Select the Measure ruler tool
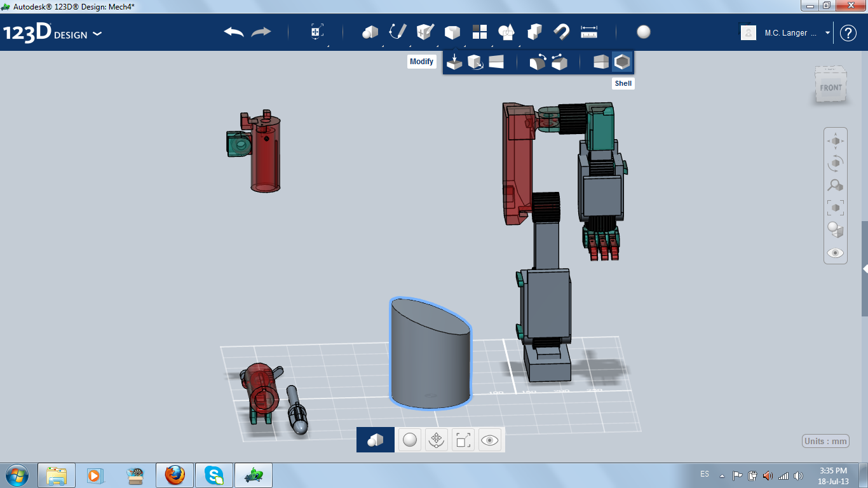This screenshot has width=868, height=488. pyautogui.click(x=589, y=32)
